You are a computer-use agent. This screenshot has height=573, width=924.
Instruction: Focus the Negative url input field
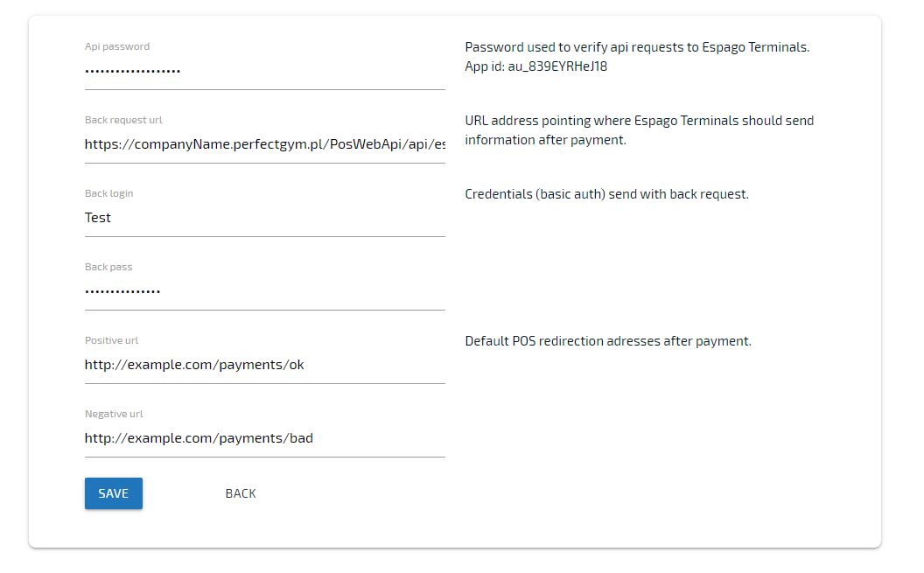(264, 438)
